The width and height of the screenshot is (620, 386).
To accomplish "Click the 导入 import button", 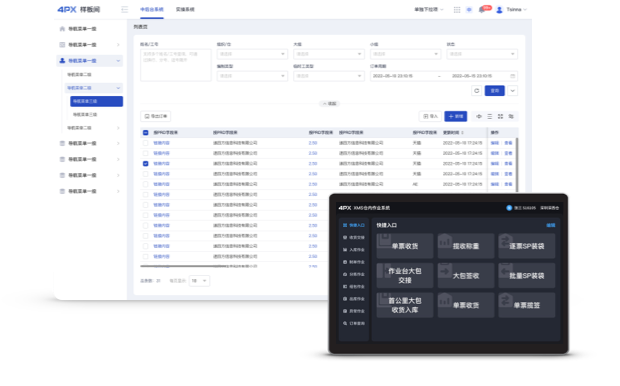I will [430, 116].
